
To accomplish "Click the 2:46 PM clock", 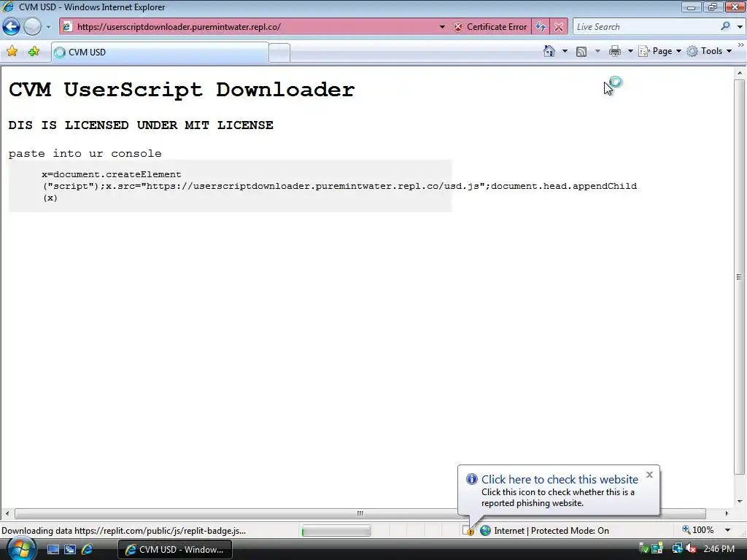I will point(719,549).
